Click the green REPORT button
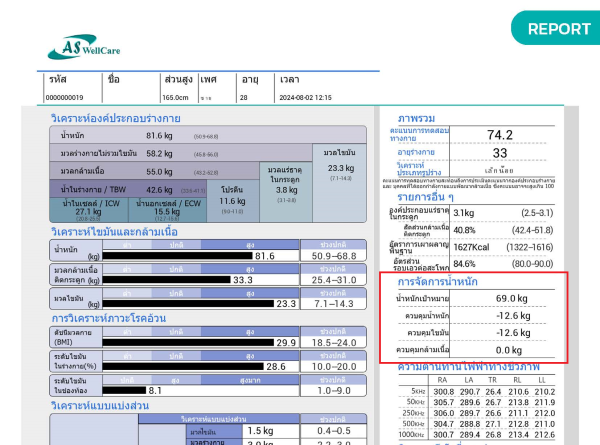Viewport: 600px width, 445px height. 558,28
